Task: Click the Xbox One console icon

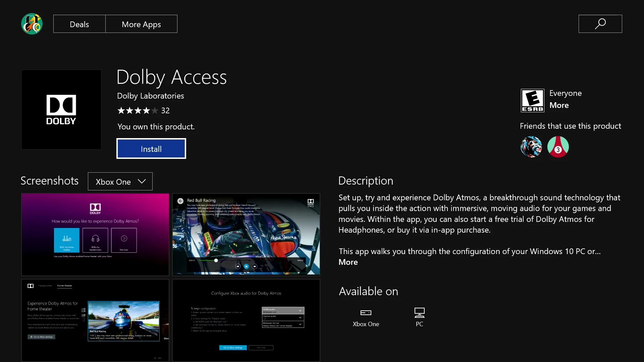Action: pyautogui.click(x=366, y=313)
